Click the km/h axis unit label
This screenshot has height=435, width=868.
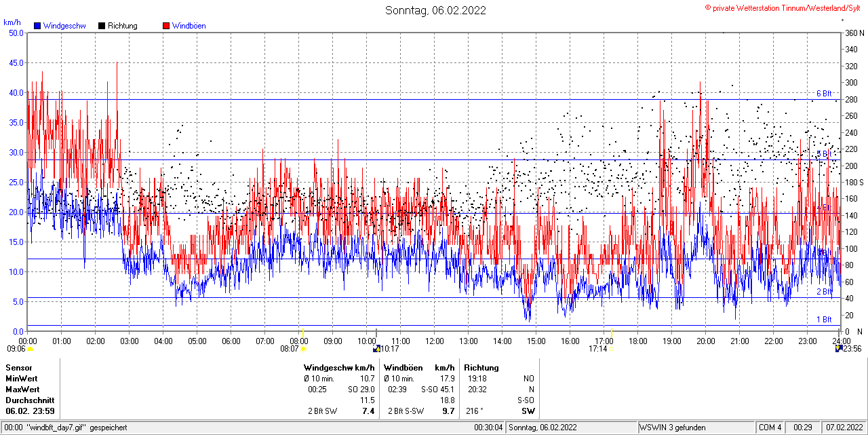pos(12,22)
